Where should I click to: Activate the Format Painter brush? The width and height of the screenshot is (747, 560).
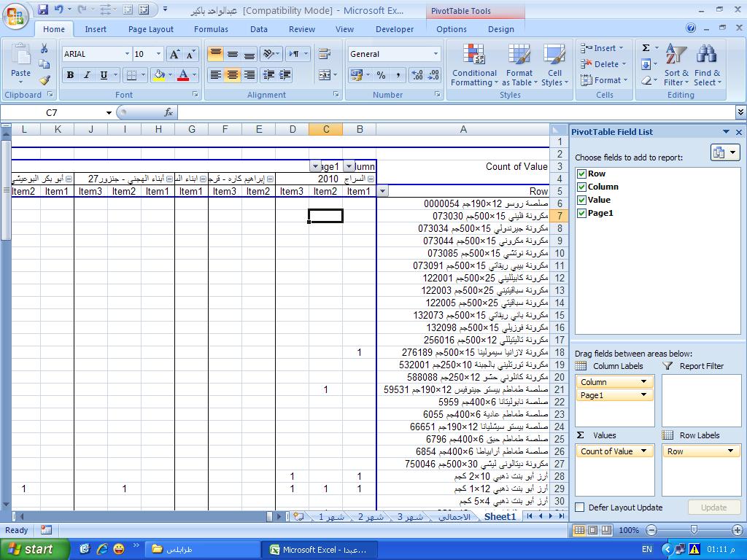pyautogui.click(x=44, y=80)
